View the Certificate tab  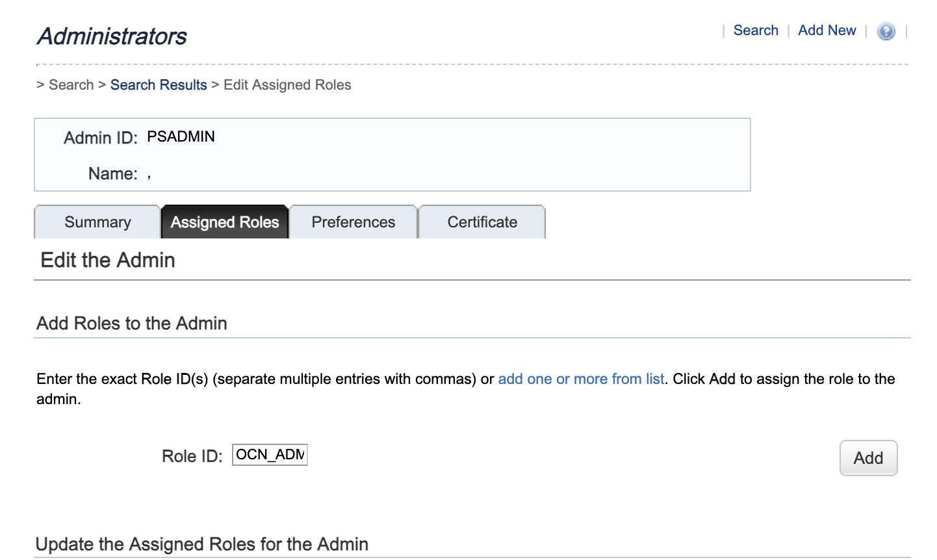point(481,222)
